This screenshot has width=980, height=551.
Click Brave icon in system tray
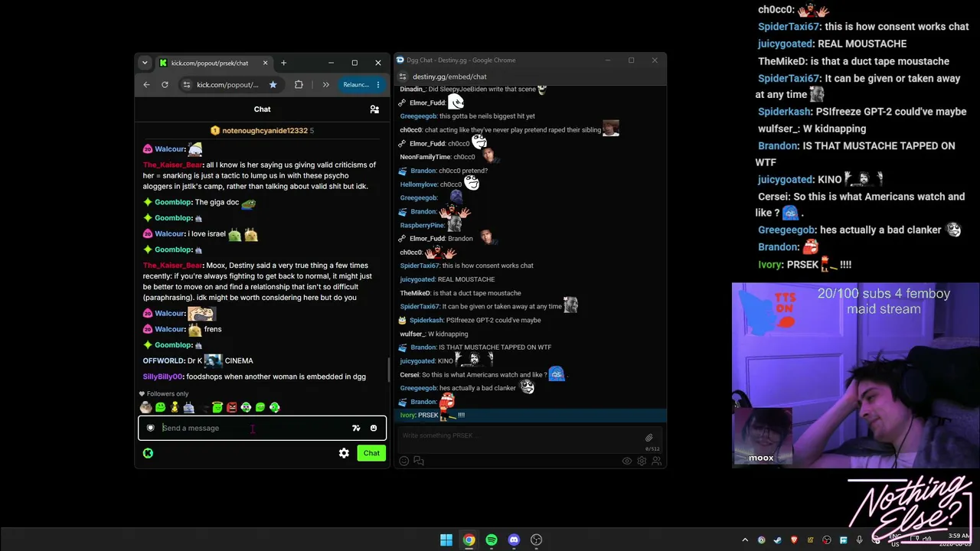pyautogui.click(x=794, y=540)
